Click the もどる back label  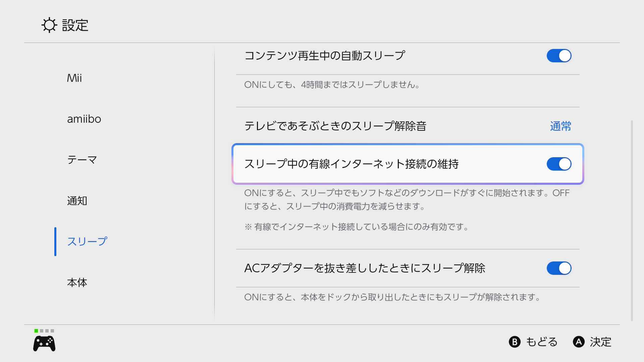[x=542, y=342]
